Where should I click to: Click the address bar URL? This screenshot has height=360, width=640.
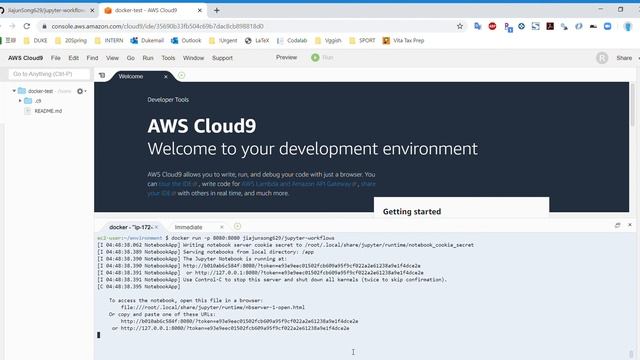(x=158, y=26)
